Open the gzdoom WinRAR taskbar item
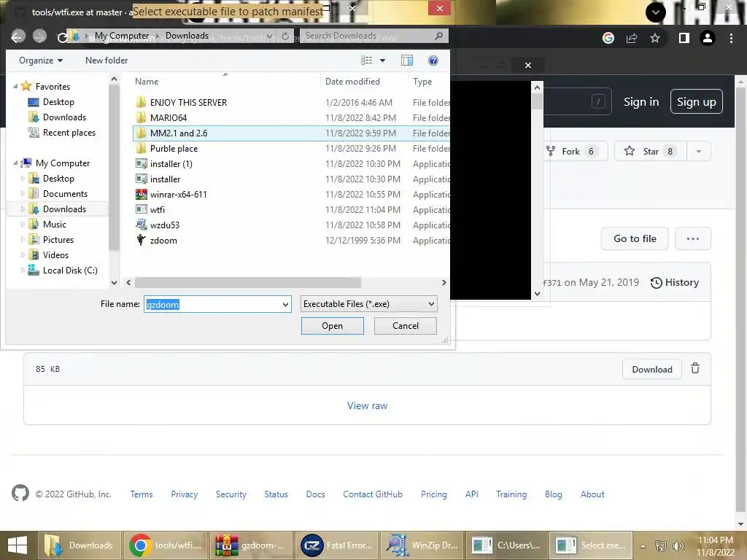The width and height of the screenshot is (747, 560). coord(251,545)
